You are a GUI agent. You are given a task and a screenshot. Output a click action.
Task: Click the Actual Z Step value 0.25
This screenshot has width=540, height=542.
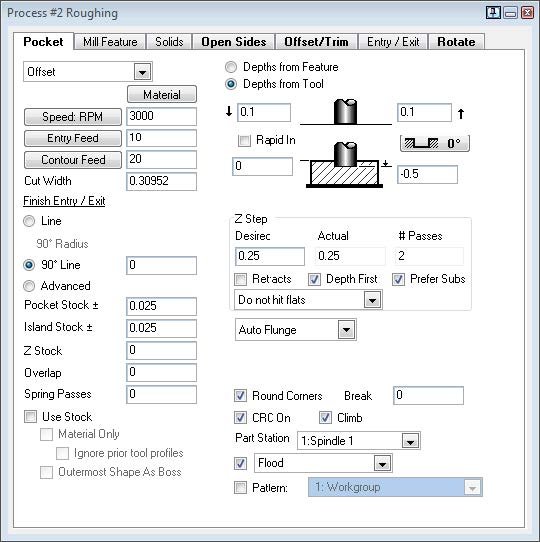point(350,256)
